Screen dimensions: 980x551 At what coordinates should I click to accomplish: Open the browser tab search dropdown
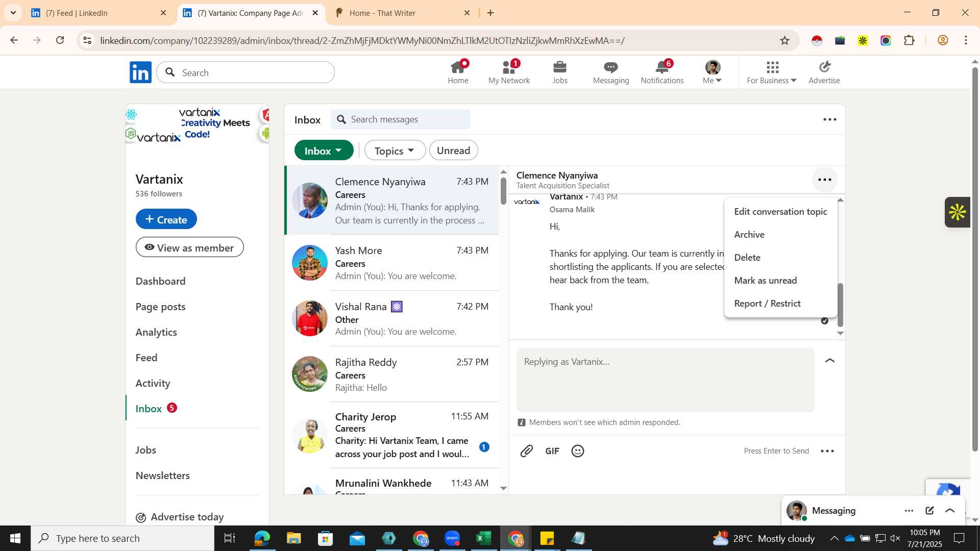tap(13, 13)
